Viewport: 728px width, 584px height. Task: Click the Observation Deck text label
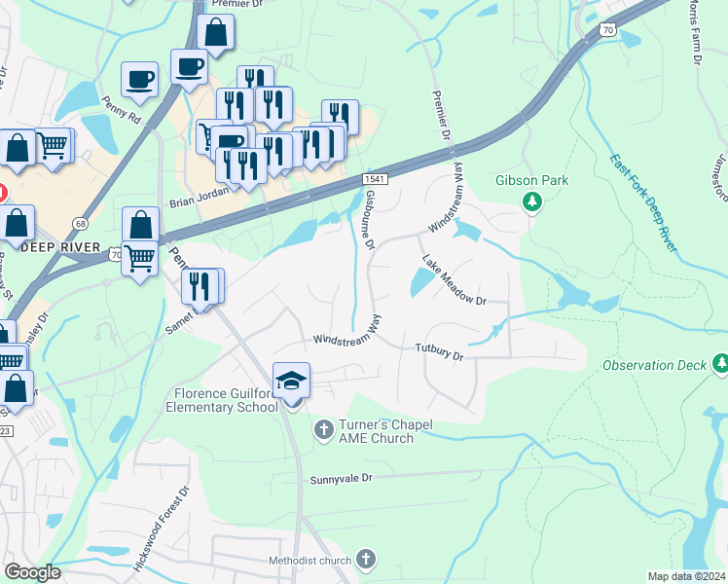654,365
